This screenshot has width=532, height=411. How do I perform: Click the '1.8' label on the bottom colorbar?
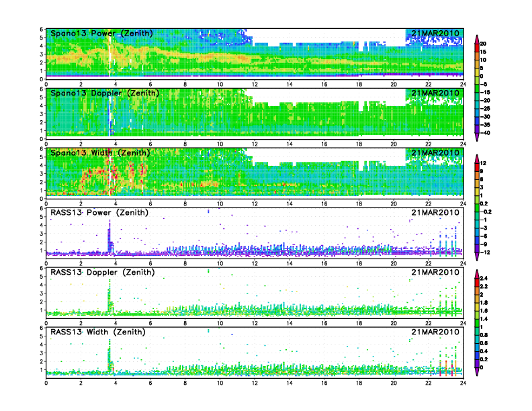484,302
